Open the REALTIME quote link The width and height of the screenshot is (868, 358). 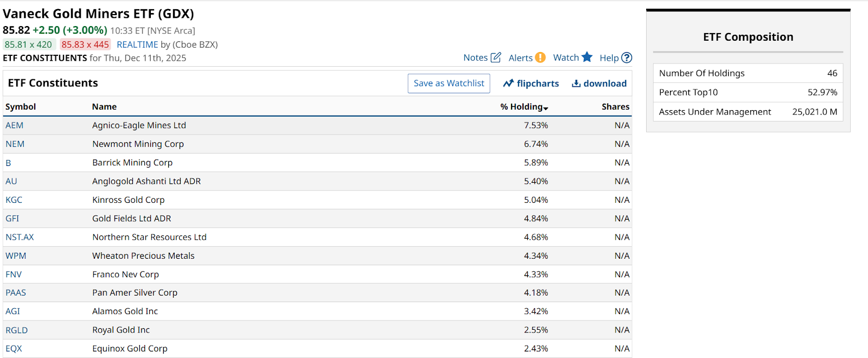click(137, 44)
